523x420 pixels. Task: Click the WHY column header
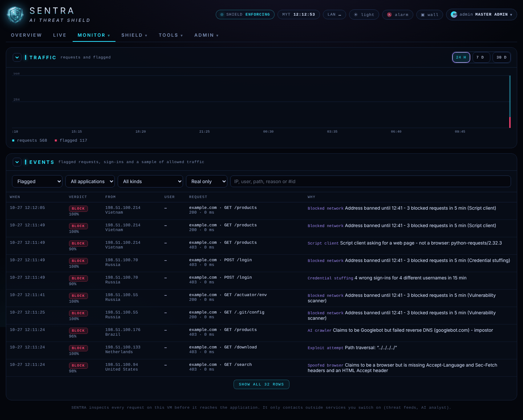[x=311, y=197]
